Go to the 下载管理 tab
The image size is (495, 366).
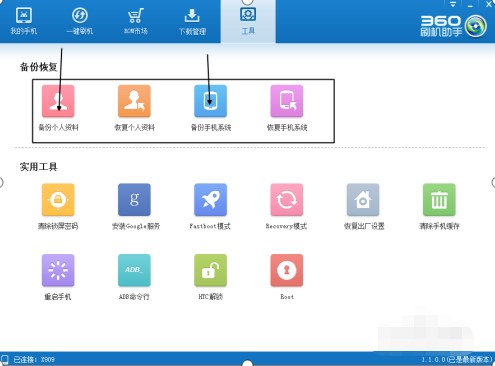pyautogui.click(x=192, y=21)
